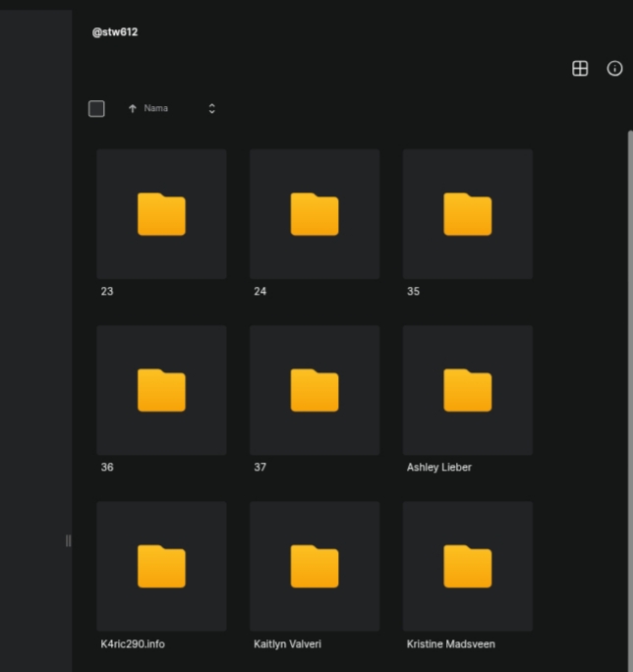Select the 'Ashley Lieber' name label
The image size is (633, 672).
click(x=439, y=467)
